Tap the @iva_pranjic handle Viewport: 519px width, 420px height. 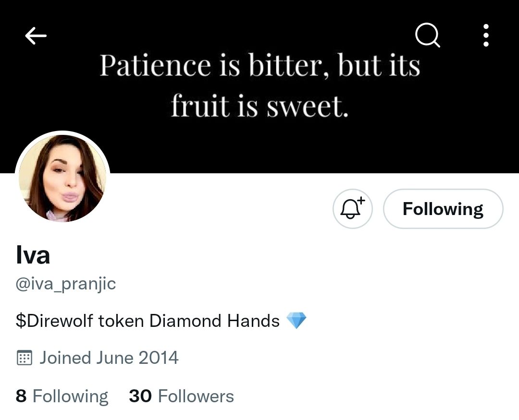point(66,284)
